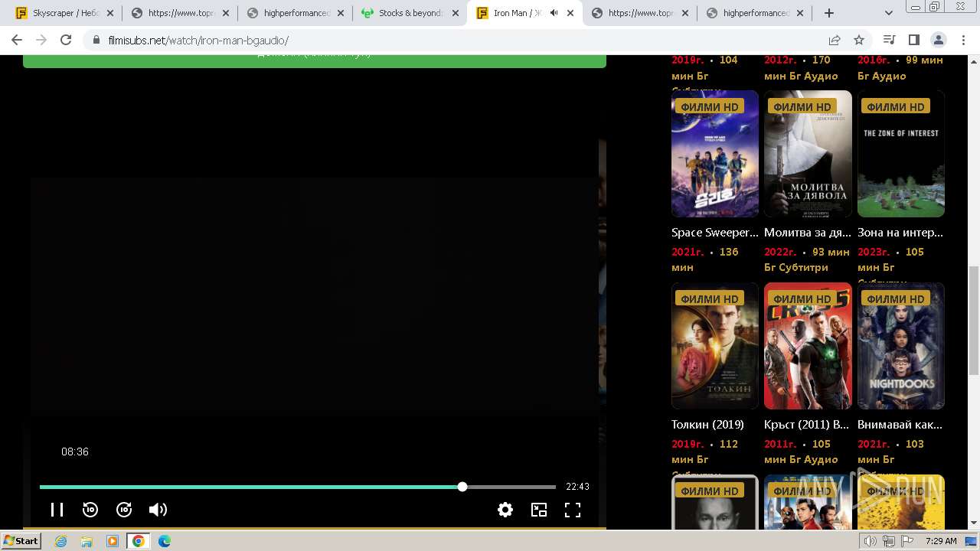Skip forward 10 seconds
Viewport: 980px width, 551px height.
[124, 510]
